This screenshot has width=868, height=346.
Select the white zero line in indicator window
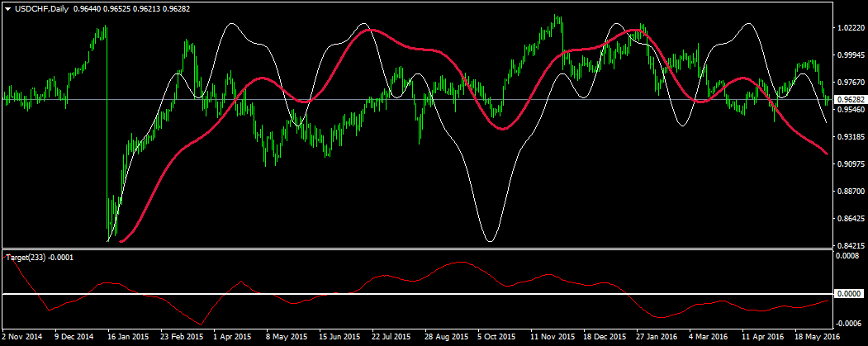tap(413, 294)
